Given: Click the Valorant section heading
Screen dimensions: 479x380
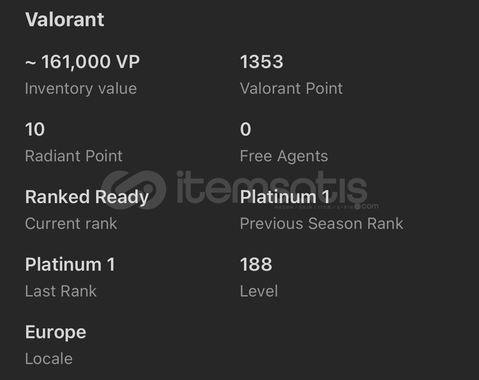Looking at the screenshot, I should coord(65,19).
